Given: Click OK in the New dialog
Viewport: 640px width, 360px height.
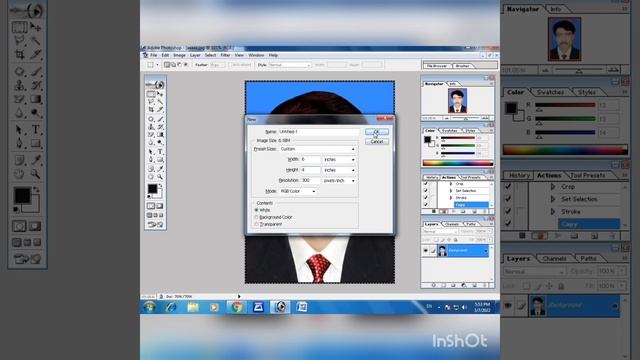Looking at the screenshot, I should [377, 132].
